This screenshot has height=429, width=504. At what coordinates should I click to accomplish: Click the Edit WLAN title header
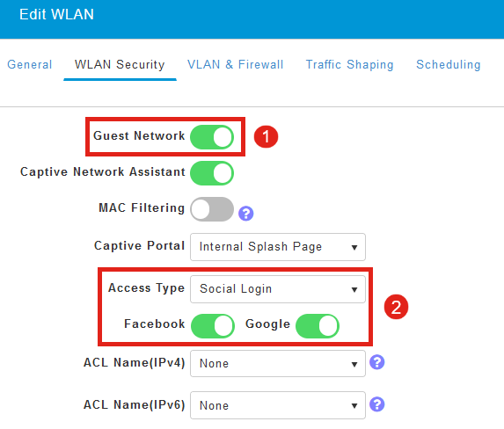(56, 14)
